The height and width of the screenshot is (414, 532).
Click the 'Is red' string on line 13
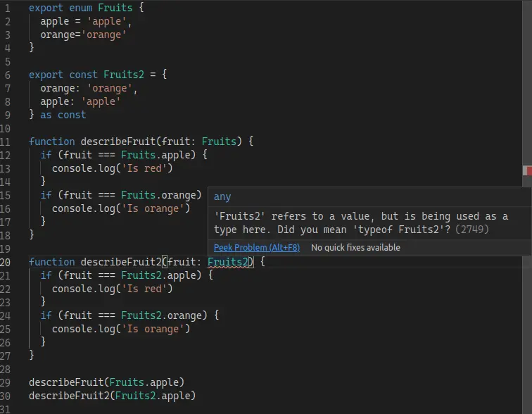(144, 168)
